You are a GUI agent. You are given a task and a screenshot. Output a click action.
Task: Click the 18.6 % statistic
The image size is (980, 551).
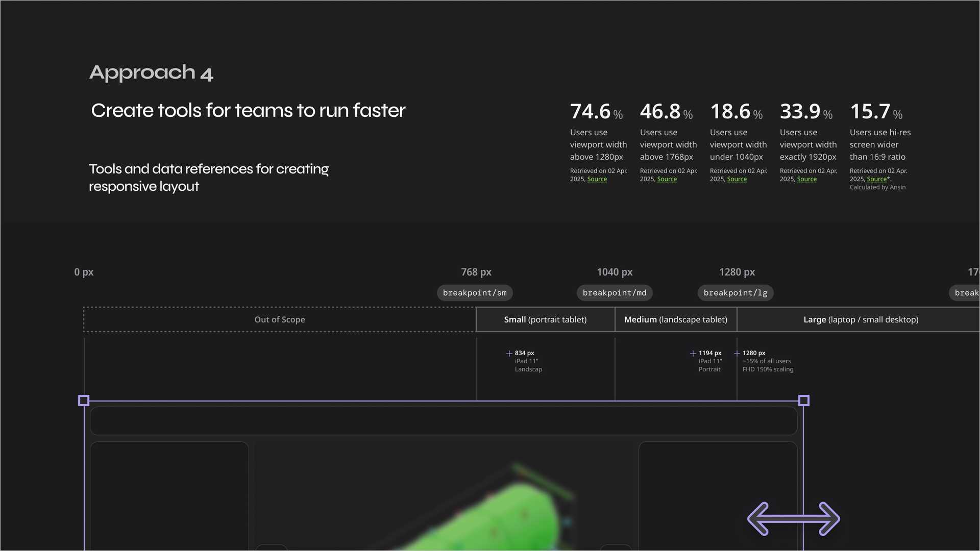(736, 112)
